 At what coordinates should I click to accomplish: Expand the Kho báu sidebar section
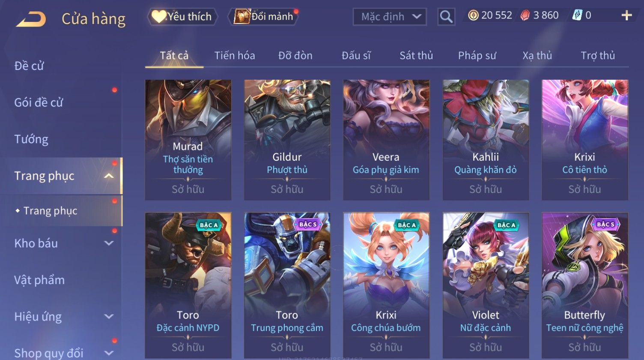pos(109,243)
